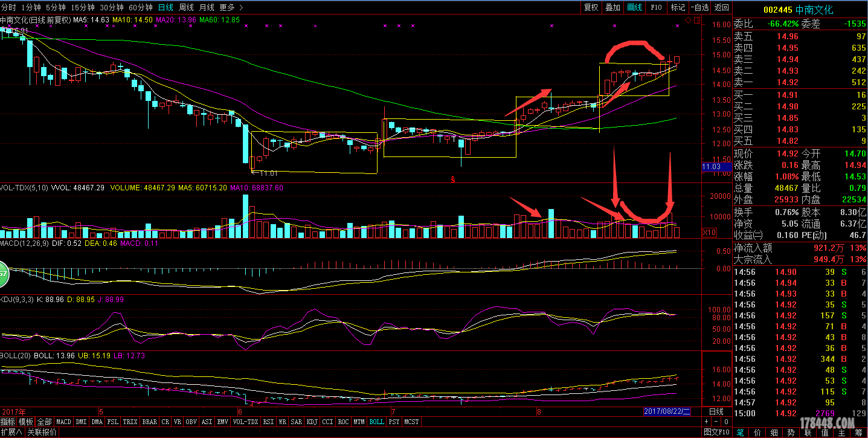Select the highlighted BOLL indicator button
The width and height of the screenshot is (868, 438).
pyautogui.click(x=376, y=422)
